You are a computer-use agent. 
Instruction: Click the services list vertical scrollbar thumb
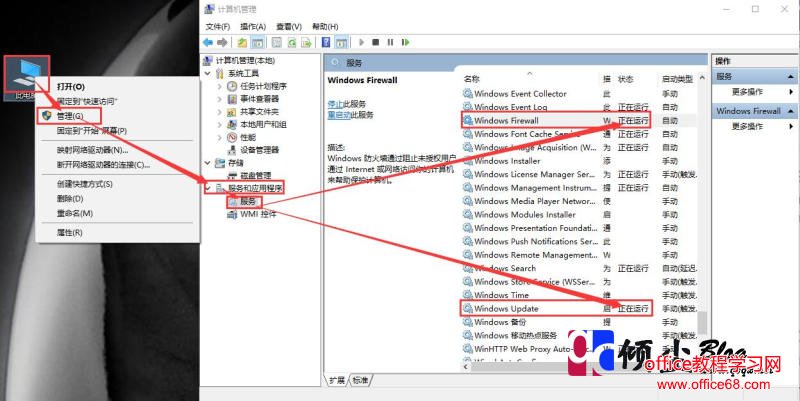point(703,322)
